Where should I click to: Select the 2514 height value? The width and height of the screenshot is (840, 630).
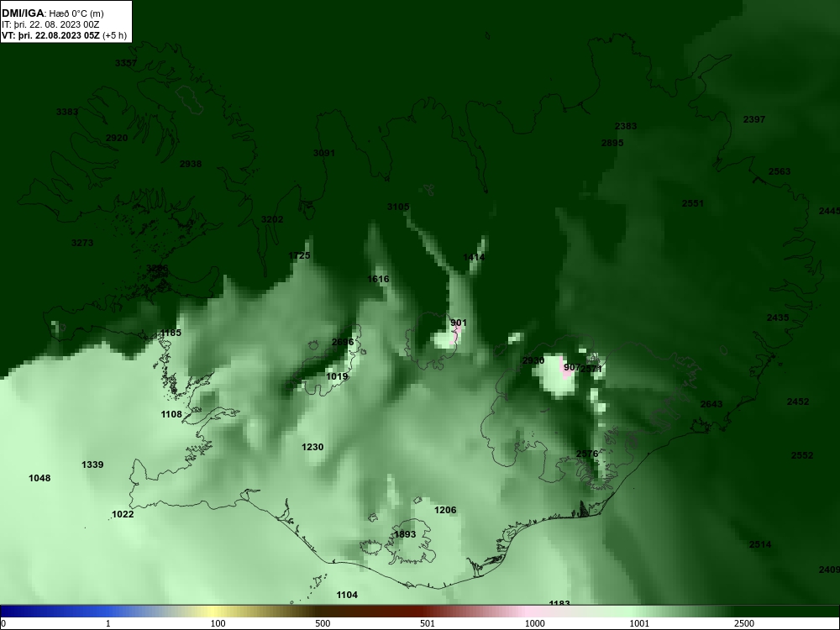coord(760,545)
